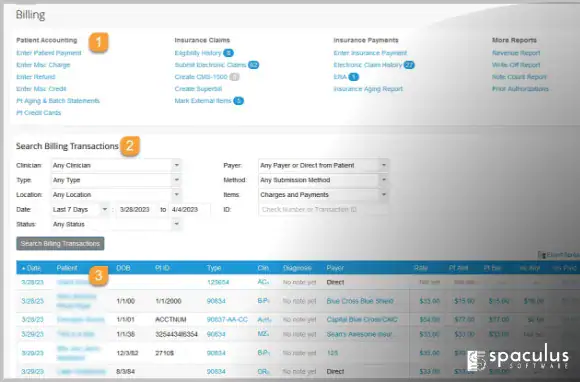Open Enter Insurance Payment link
Viewport: 580px width, 382px height.
[370, 53]
